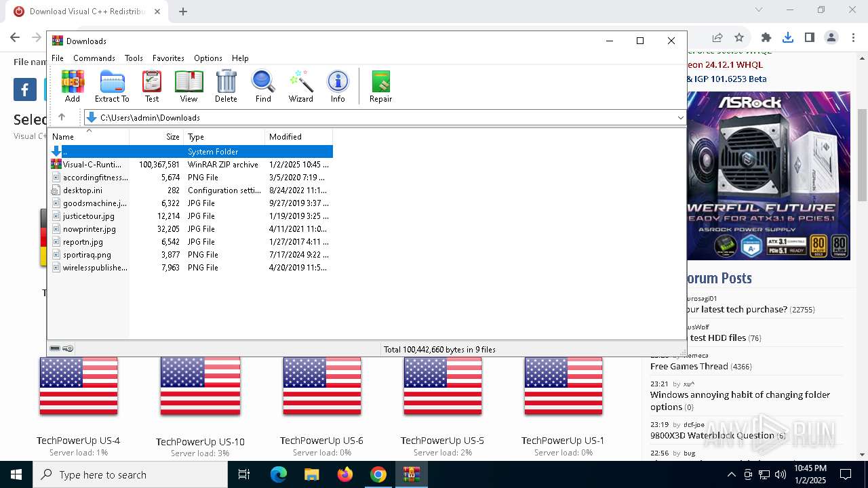Screen dimensions: 868x488
Task: Open the Help menu
Action: click(x=240, y=58)
